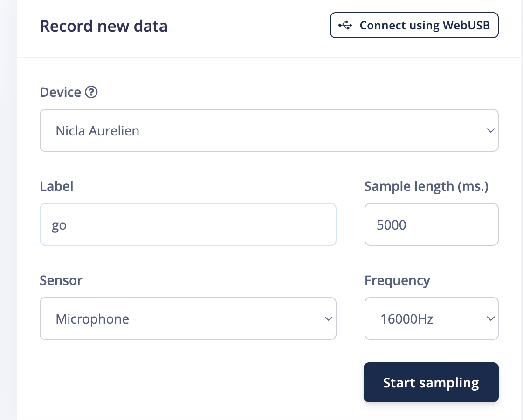Click the 'Nicla Aurelien' text in Device selector
The width and height of the screenshot is (523, 420).
tap(97, 131)
